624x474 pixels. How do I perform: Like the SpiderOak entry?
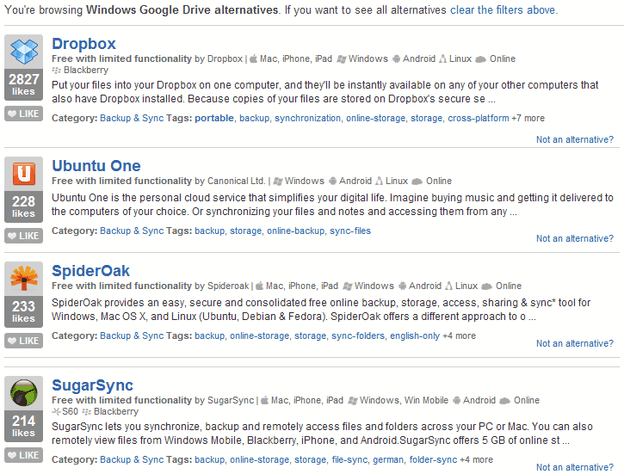[x=23, y=341]
